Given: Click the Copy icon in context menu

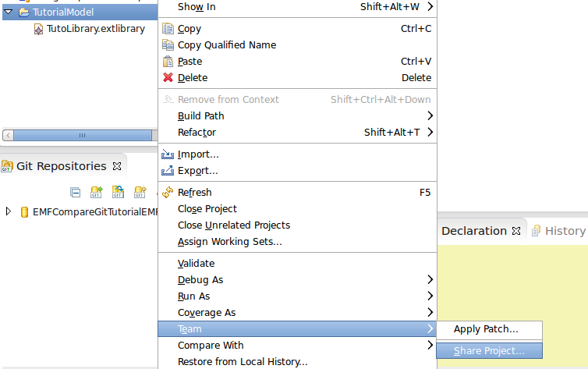Looking at the screenshot, I should (168, 29).
